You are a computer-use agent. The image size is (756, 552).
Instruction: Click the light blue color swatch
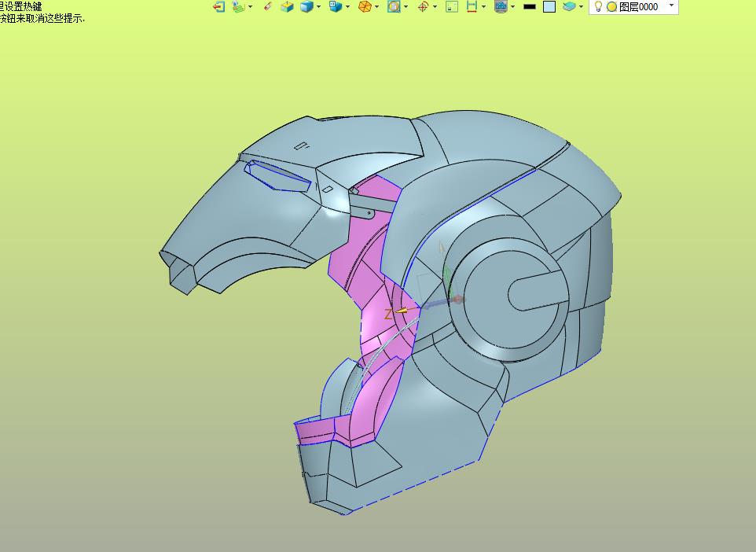click(549, 7)
